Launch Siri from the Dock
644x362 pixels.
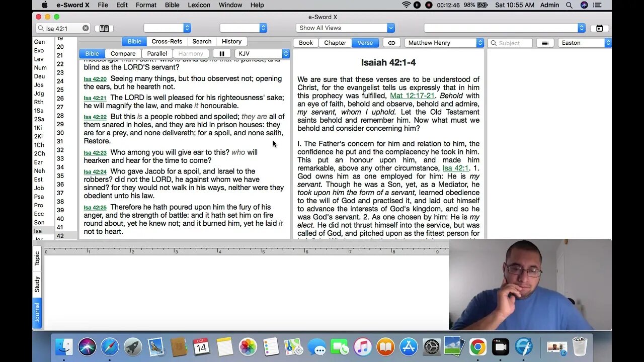[x=87, y=347]
